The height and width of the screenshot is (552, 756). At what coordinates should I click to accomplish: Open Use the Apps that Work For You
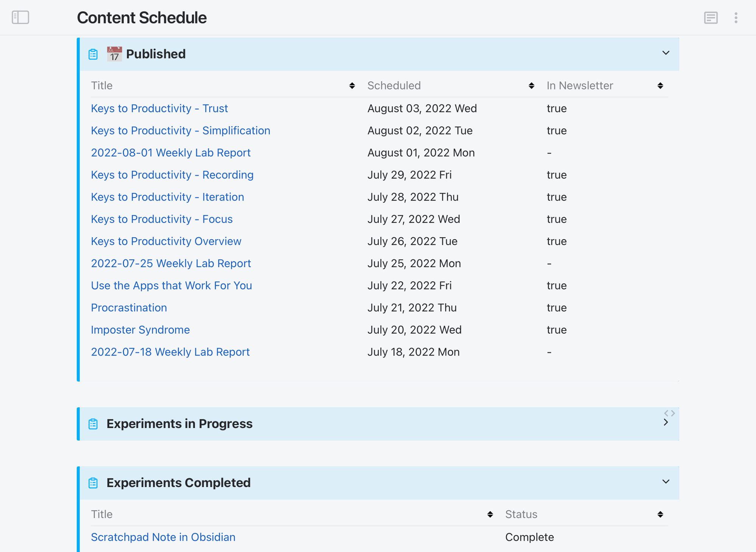(x=171, y=286)
